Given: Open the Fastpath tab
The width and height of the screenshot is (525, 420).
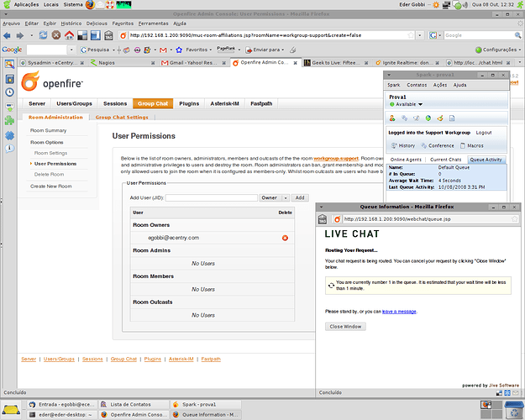Looking at the screenshot, I should tap(261, 104).
